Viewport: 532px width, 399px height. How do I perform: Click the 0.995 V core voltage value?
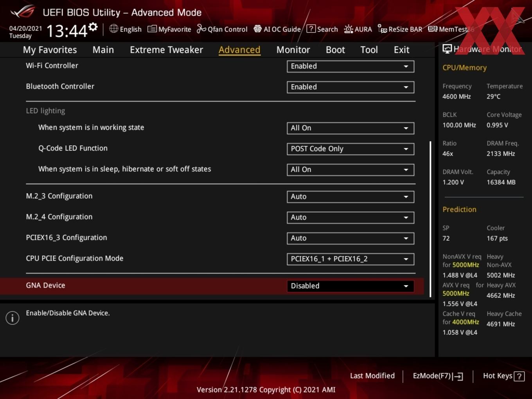pyautogui.click(x=497, y=125)
